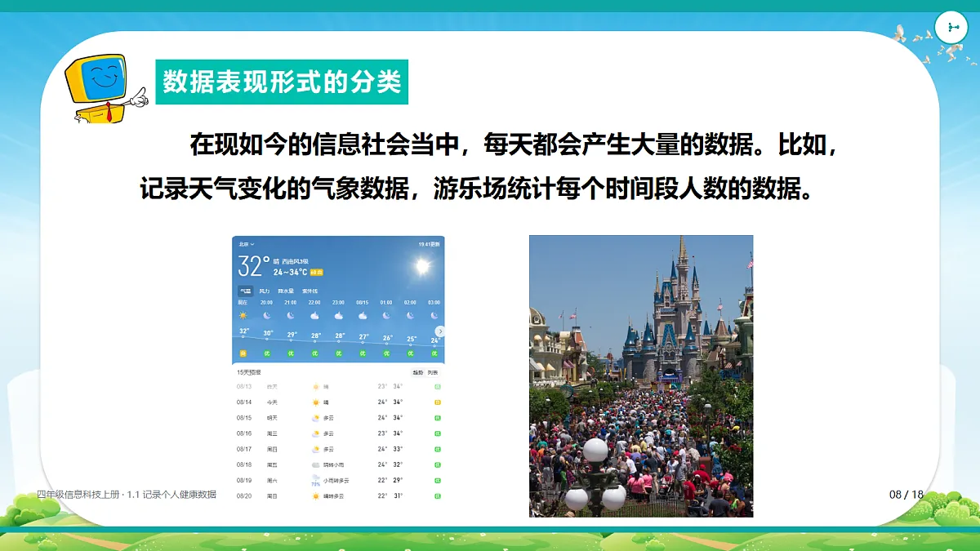Screen dimensions: 980x551
Task: Select the 列表 view toggle
Action: click(x=433, y=372)
